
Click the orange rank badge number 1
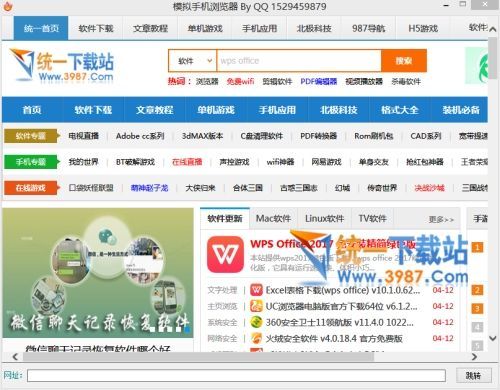(x=477, y=247)
